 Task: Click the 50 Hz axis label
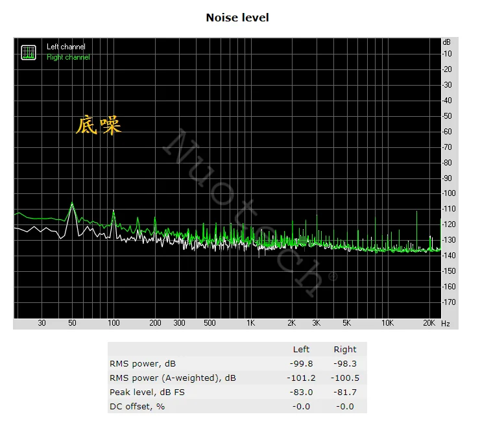point(72,323)
